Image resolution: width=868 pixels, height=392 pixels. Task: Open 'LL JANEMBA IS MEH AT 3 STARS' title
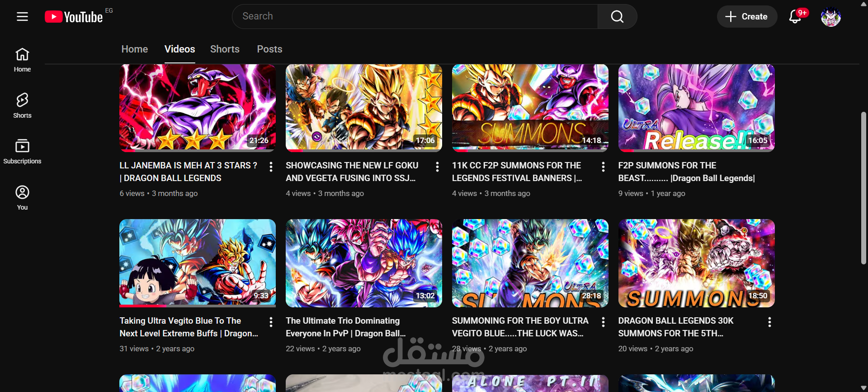pos(189,172)
